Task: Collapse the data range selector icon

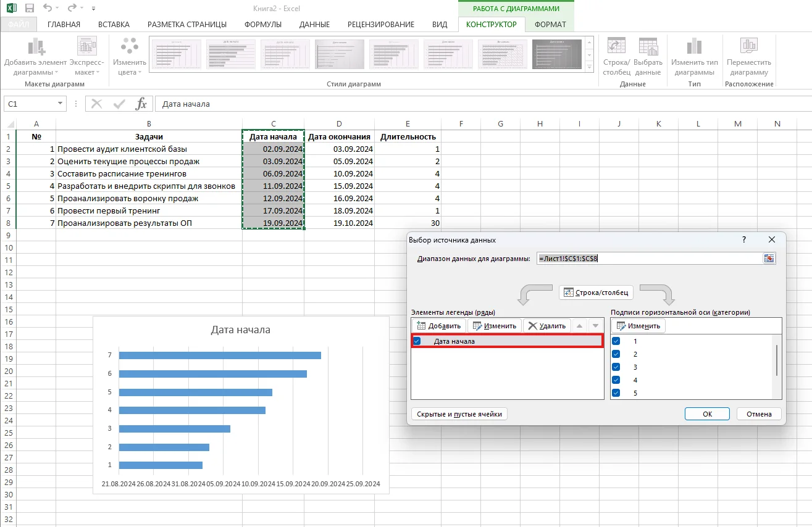Action: point(769,259)
